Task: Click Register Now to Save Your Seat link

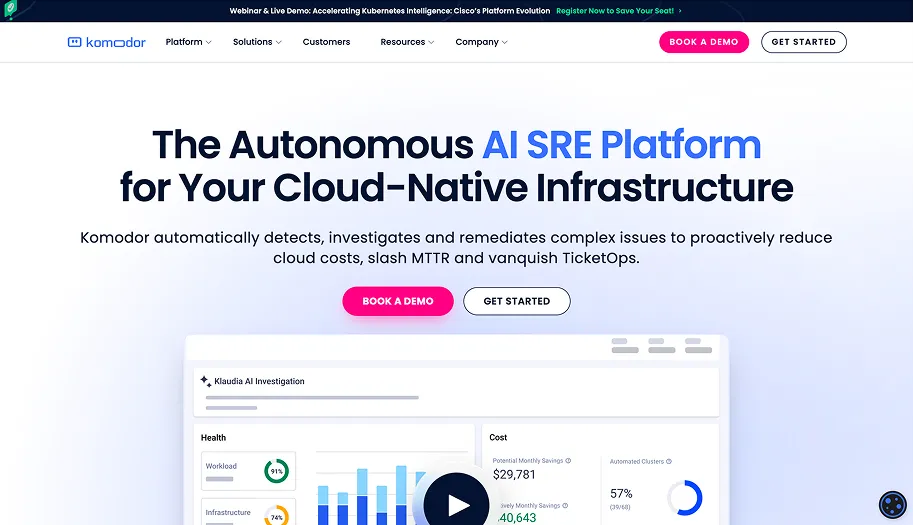Action: pos(615,10)
